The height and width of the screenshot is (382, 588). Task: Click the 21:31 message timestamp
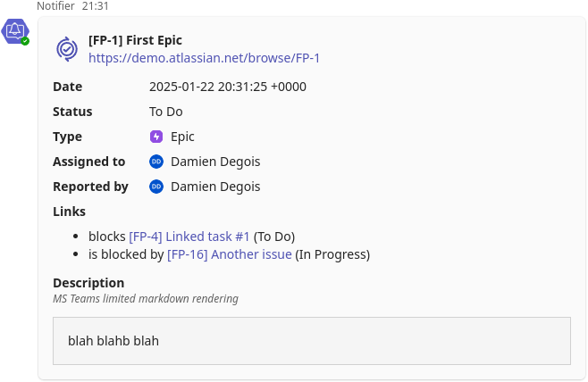96,6
